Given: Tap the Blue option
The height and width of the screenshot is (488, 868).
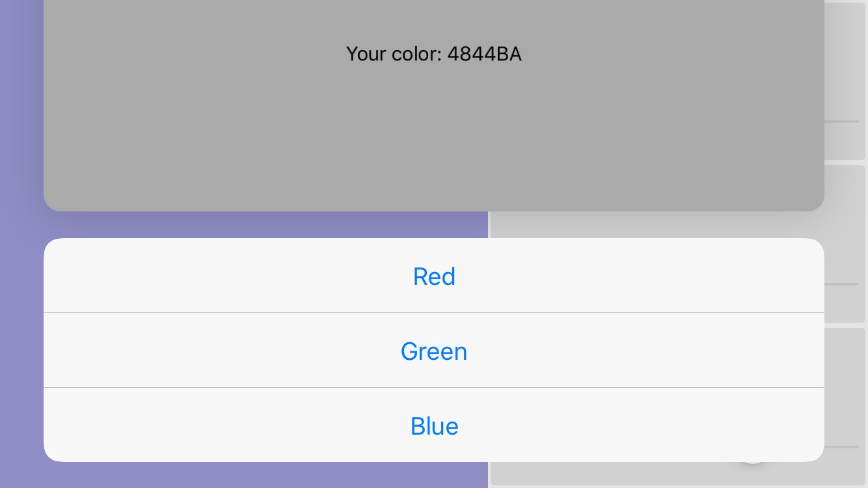Looking at the screenshot, I should tap(434, 426).
